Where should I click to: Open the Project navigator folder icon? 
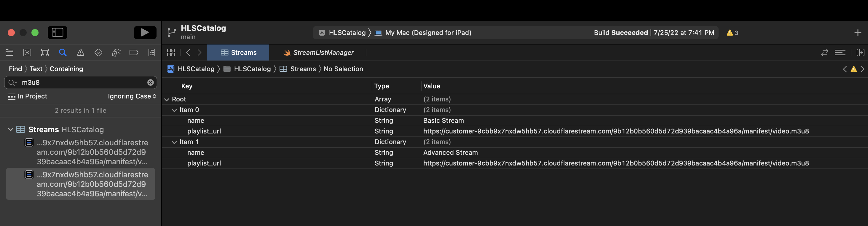click(9, 52)
